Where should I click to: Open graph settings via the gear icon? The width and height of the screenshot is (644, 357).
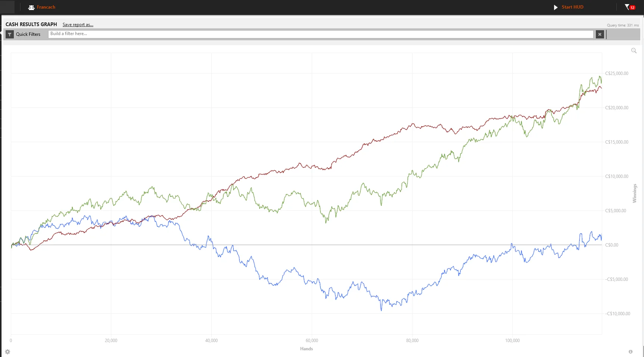click(x=7, y=352)
